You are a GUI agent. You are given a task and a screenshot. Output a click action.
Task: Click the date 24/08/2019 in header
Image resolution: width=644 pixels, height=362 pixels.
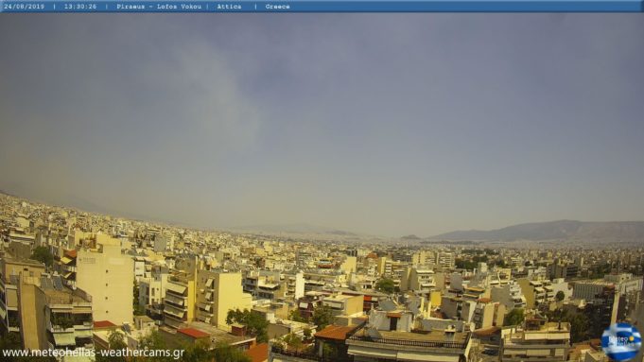click(24, 7)
